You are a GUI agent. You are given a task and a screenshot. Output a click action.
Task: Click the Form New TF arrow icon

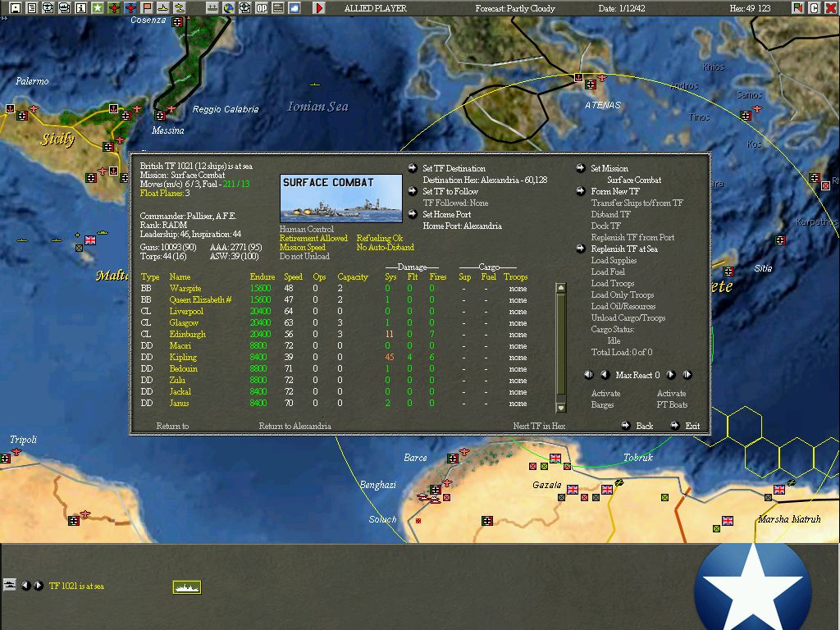pos(580,190)
